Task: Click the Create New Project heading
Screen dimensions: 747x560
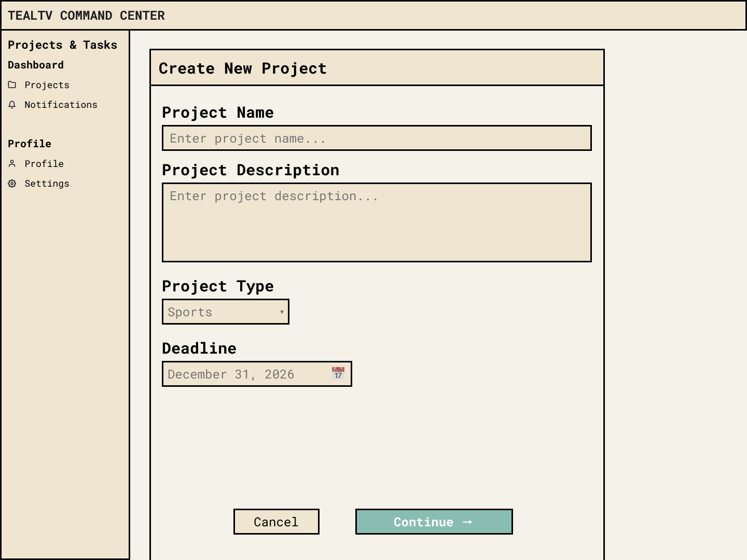Action: (243, 68)
